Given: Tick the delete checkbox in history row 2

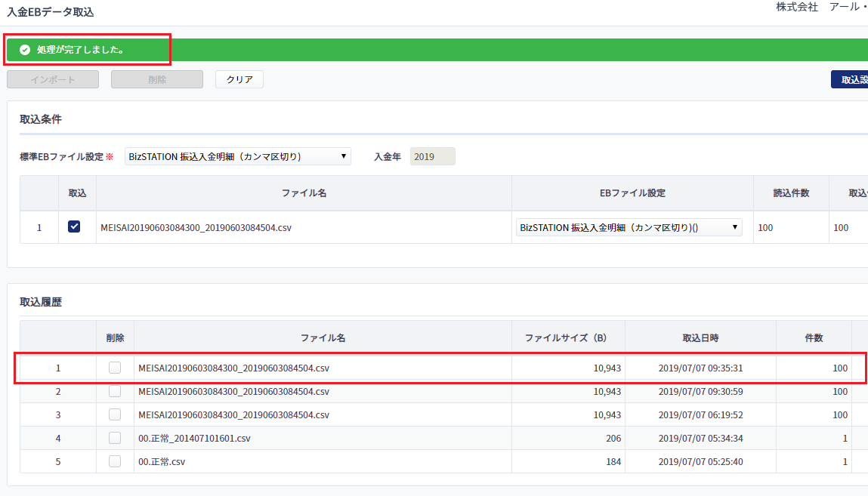Looking at the screenshot, I should click(x=115, y=391).
